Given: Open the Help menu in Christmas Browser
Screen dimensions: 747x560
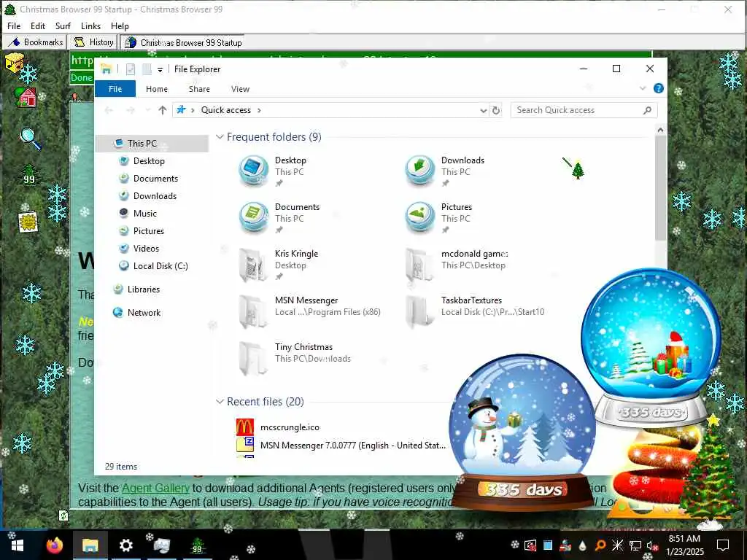Looking at the screenshot, I should (x=120, y=26).
